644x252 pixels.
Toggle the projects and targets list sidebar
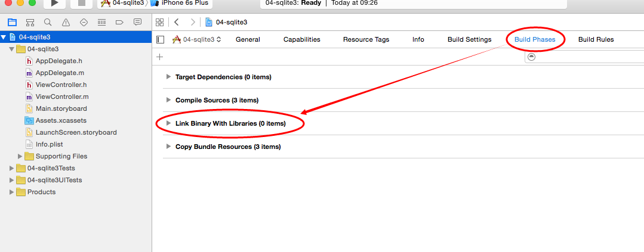pyautogui.click(x=161, y=40)
